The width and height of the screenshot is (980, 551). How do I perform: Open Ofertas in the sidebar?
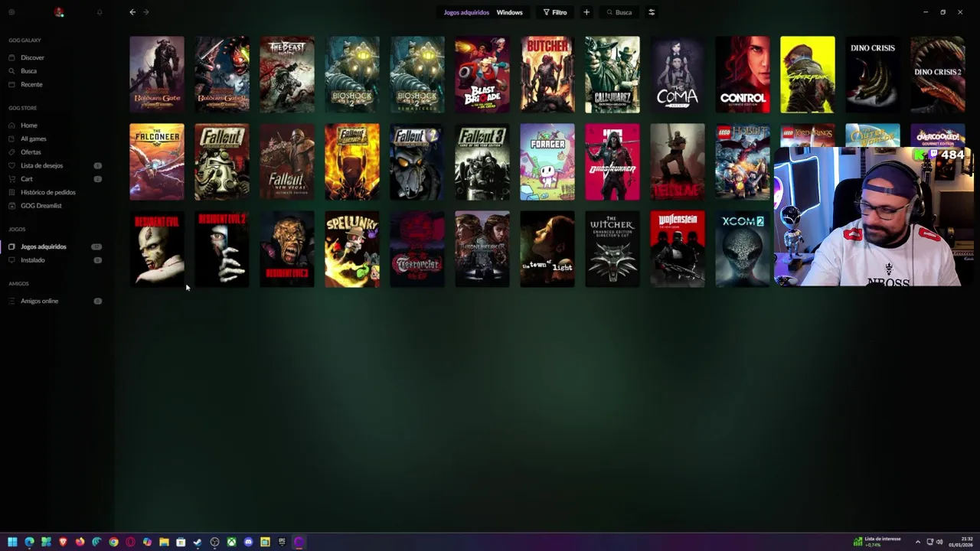click(x=31, y=152)
